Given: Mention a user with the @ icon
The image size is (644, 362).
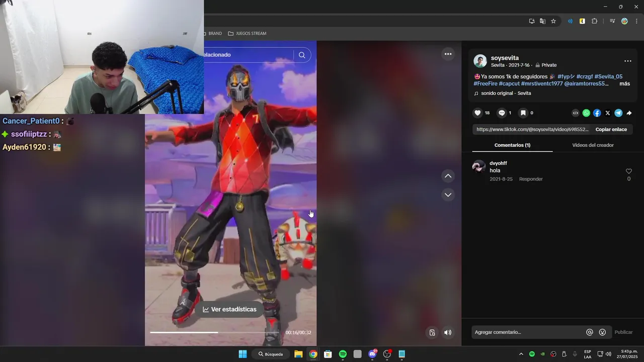Looking at the screenshot, I should [590, 332].
